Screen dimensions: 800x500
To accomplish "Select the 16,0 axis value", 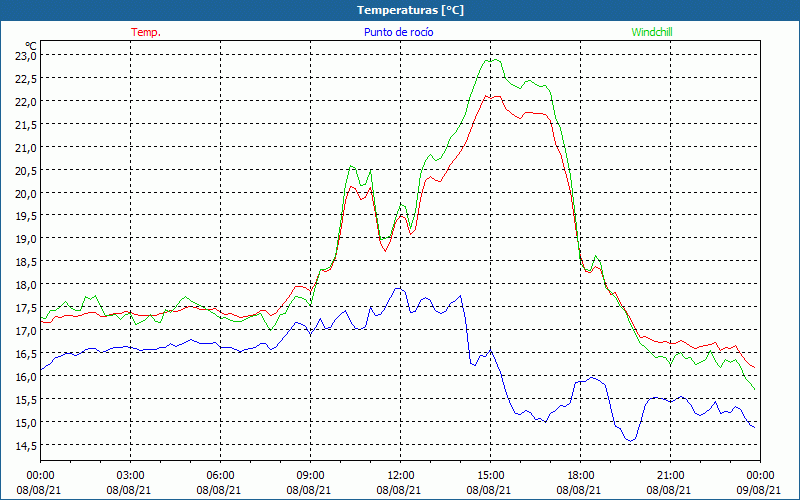I will (x=26, y=377).
